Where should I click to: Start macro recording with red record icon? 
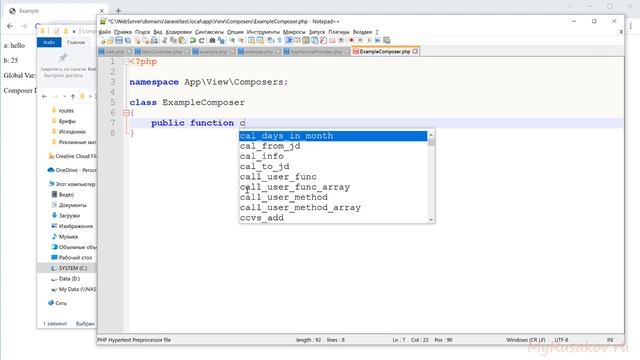tap(351, 40)
